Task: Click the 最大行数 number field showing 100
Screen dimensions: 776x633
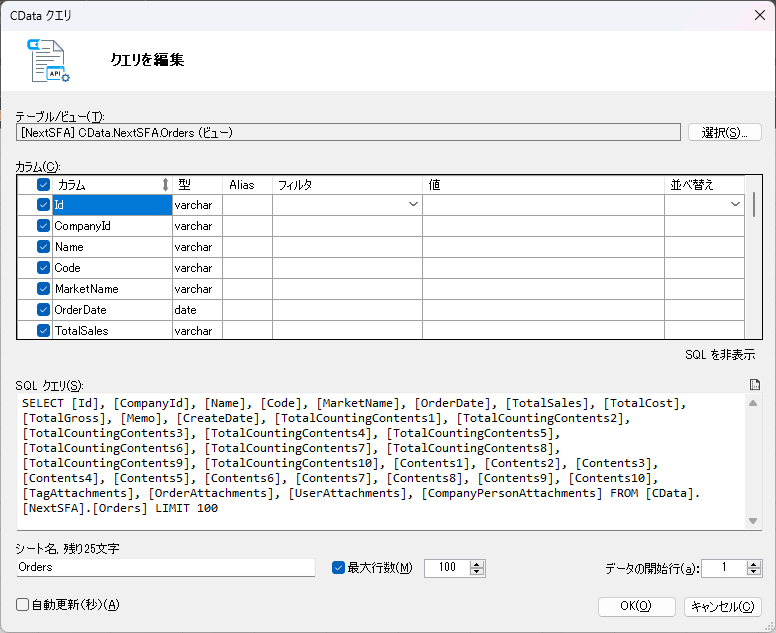Action: [447, 568]
